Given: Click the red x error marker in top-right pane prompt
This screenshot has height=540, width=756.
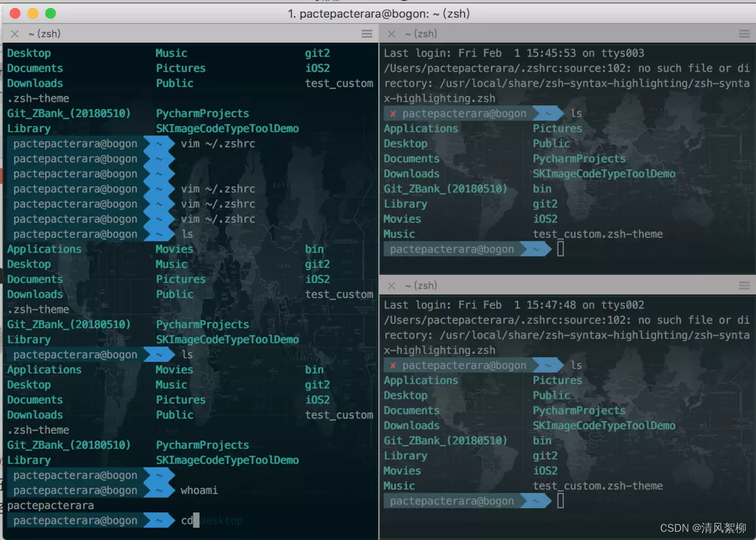Looking at the screenshot, I should [x=393, y=113].
